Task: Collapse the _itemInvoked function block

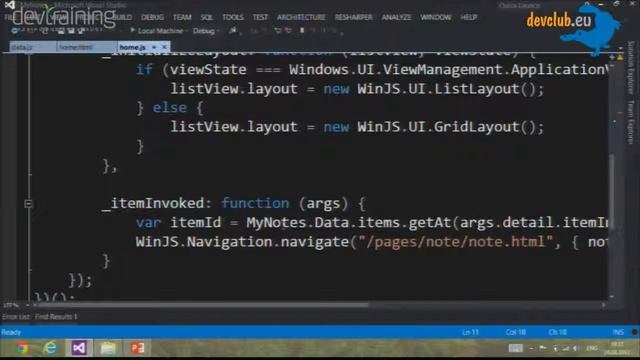Action: click(28, 203)
